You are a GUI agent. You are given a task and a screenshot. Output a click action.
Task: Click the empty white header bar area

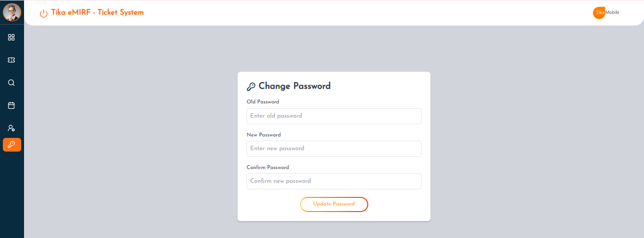click(x=368, y=13)
